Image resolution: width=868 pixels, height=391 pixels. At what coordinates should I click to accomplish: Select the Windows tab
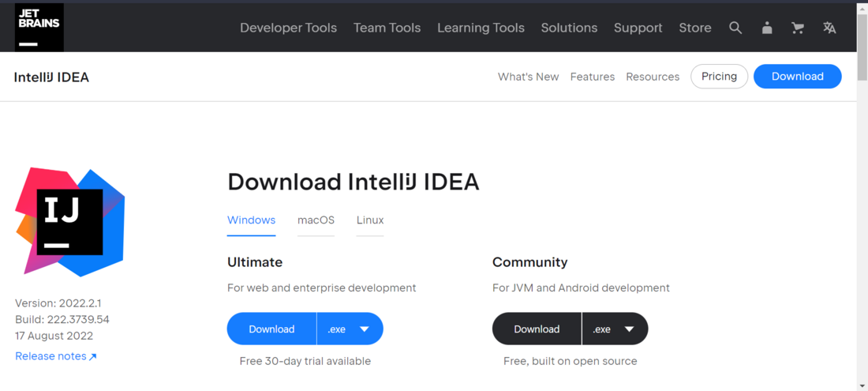point(251,220)
